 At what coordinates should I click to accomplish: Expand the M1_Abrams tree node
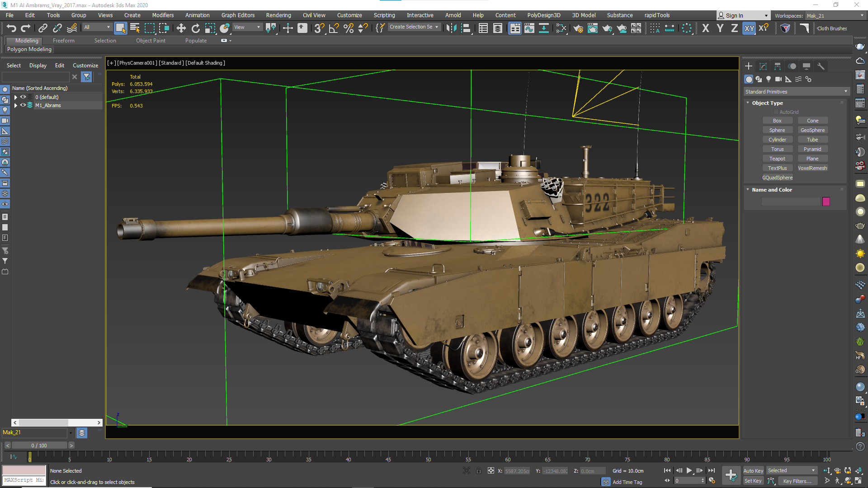pos(16,105)
